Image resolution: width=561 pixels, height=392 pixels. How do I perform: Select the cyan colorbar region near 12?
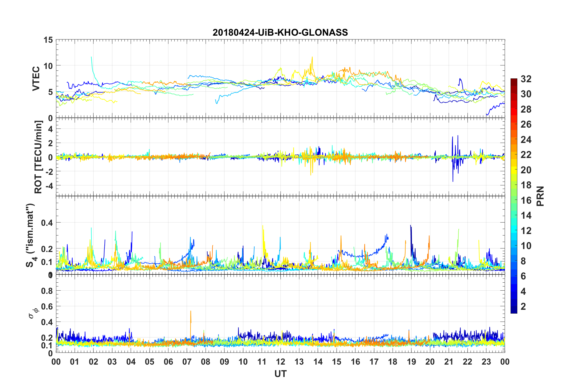pos(514,230)
